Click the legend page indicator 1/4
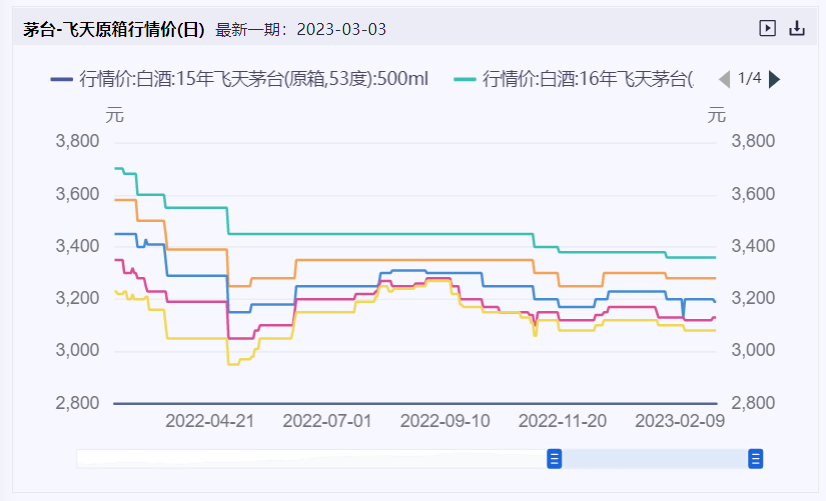 click(x=750, y=78)
